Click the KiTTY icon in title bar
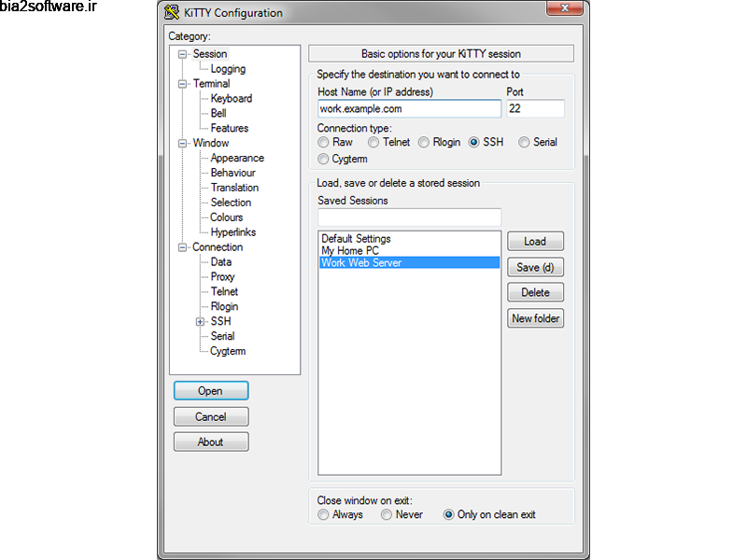The width and height of the screenshot is (747, 560). [173, 13]
